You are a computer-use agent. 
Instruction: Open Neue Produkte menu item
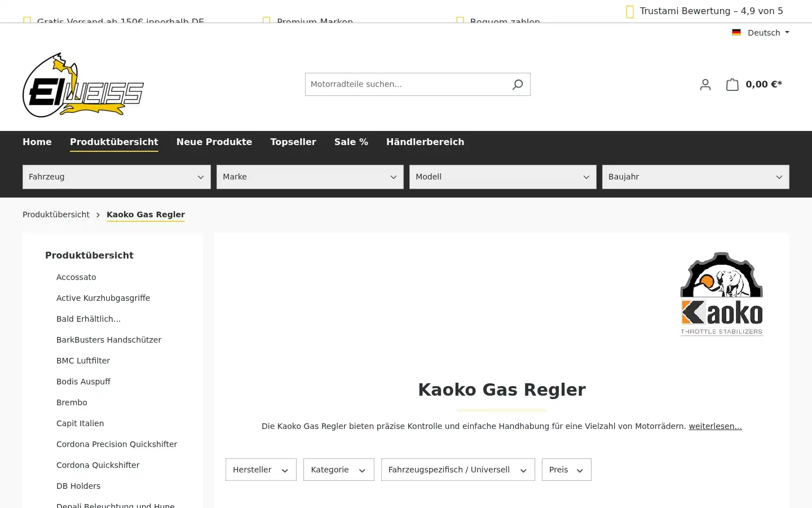(214, 142)
